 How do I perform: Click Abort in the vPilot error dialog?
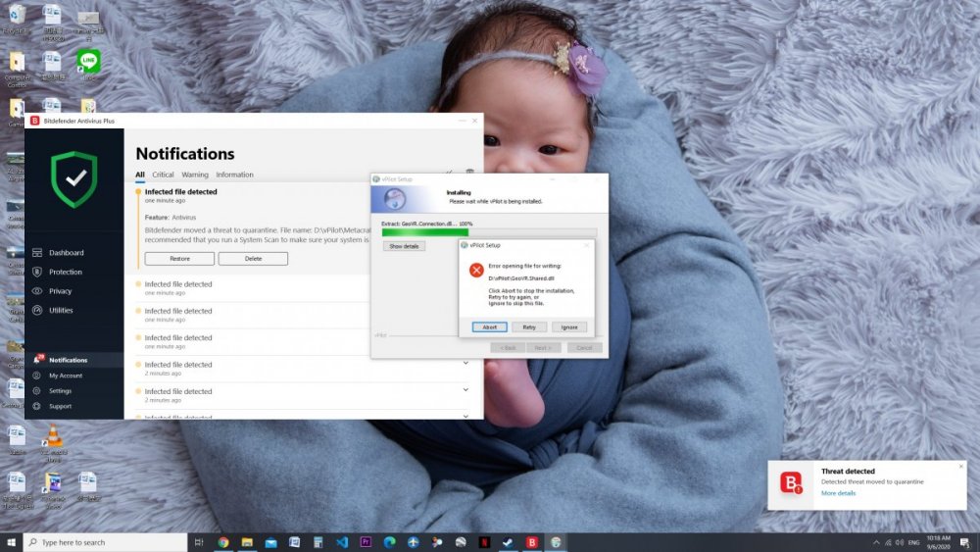point(489,327)
